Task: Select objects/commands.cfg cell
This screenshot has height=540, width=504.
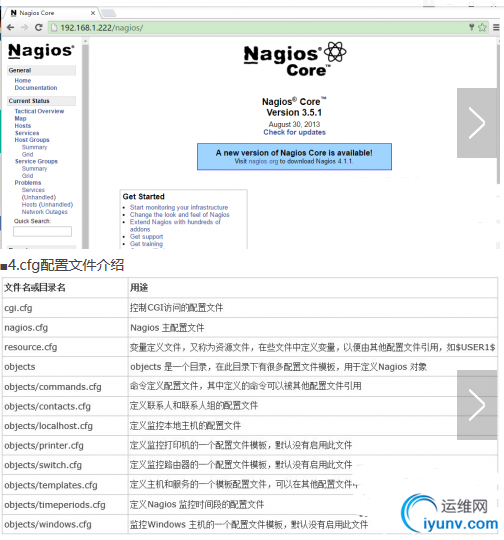Action: 65,387
